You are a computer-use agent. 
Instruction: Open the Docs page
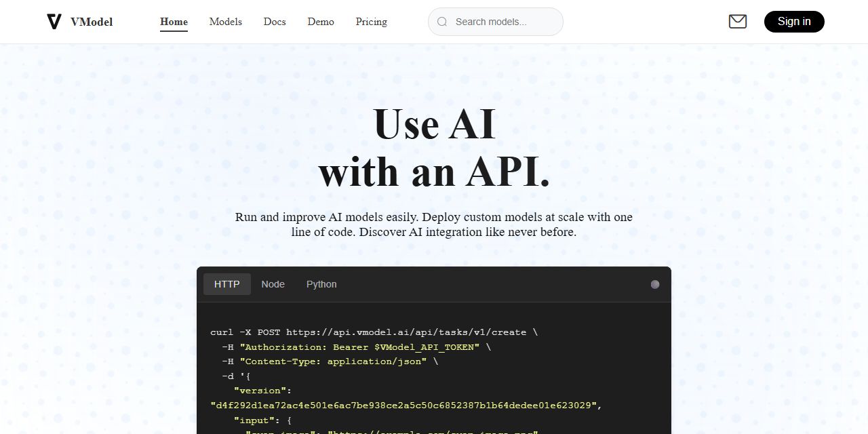pos(275,22)
